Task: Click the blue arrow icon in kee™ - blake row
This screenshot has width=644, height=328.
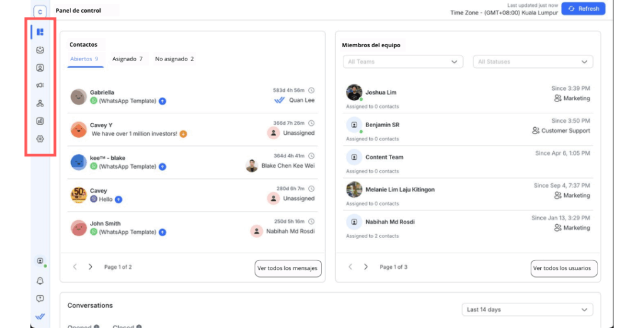Action: pyautogui.click(x=162, y=166)
